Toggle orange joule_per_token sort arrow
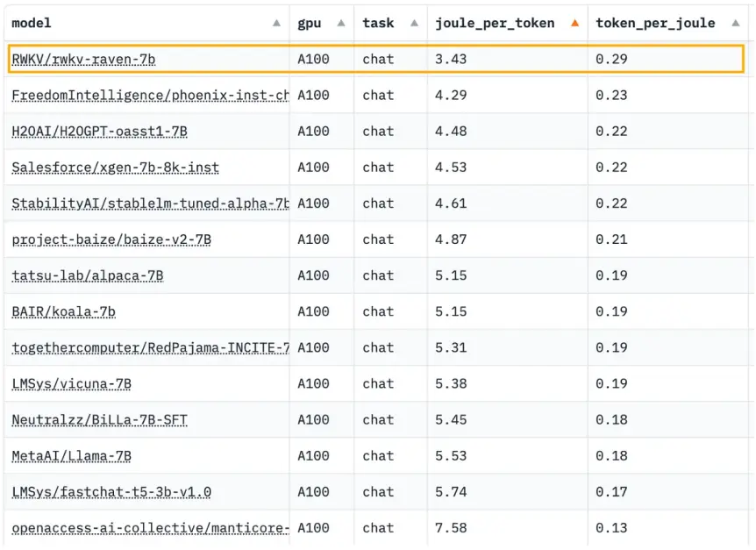Image resolution: width=756 pixels, height=550 pixels. tap(574, 23)
